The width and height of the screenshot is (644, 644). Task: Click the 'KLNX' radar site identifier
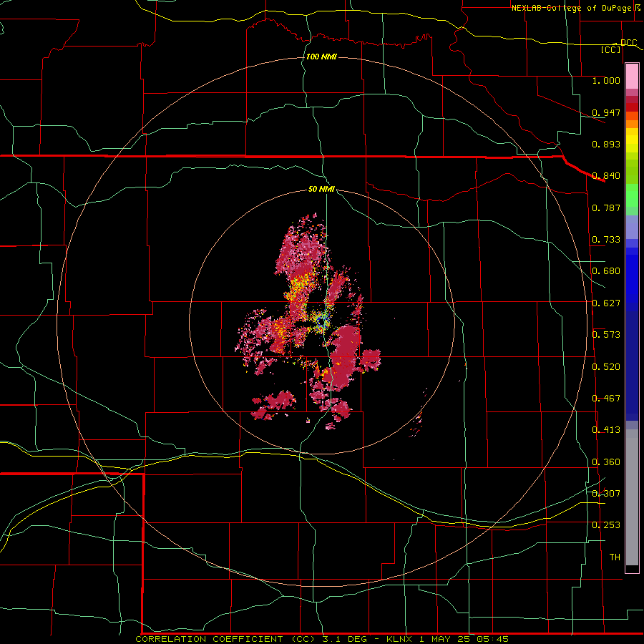[400, 639]
